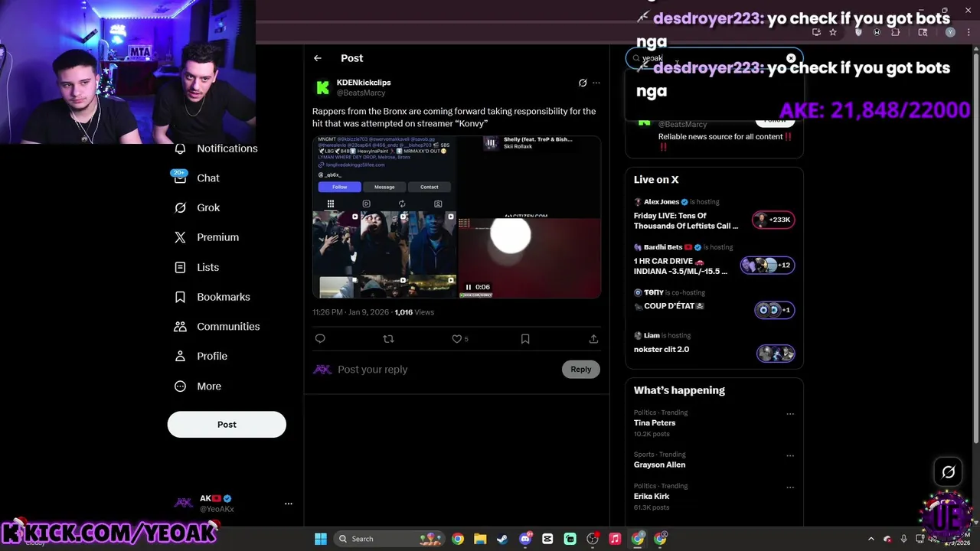Open more options for Tina Peters trend
980x551 pixels.
click(790, 414)
